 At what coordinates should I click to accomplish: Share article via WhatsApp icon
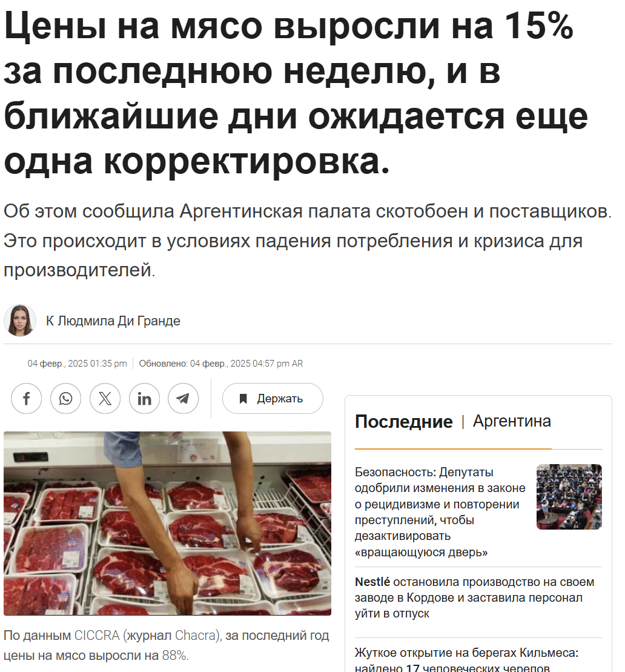coord(65,399)
